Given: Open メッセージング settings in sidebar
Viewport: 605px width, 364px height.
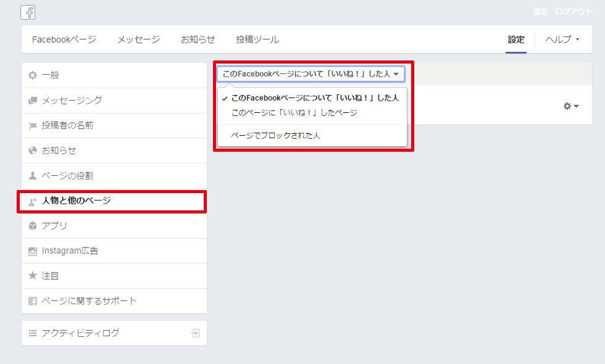Looking at the screenshot, I should (x=114, y=101).
